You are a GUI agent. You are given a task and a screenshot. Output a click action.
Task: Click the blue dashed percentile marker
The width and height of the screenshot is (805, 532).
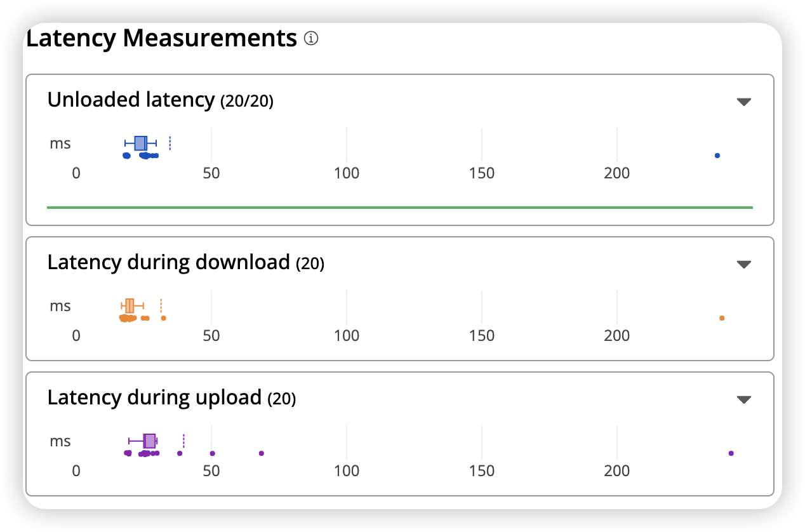point(170,144)
